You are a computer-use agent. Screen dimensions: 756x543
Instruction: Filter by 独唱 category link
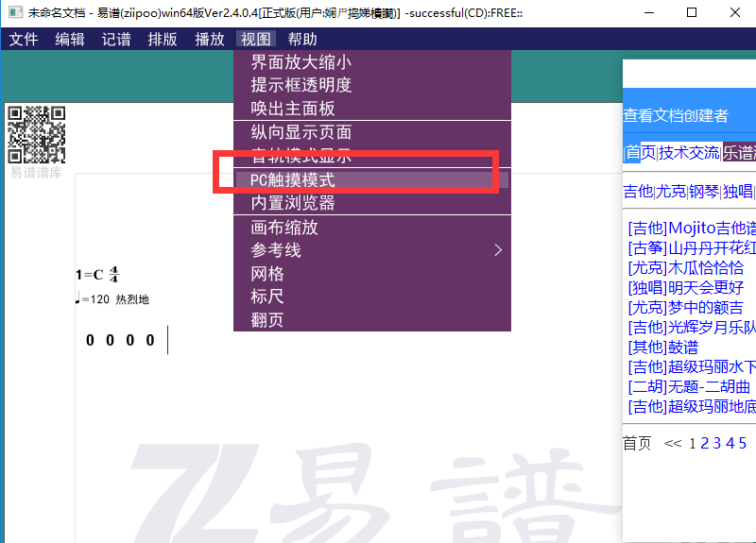[738, 192]
